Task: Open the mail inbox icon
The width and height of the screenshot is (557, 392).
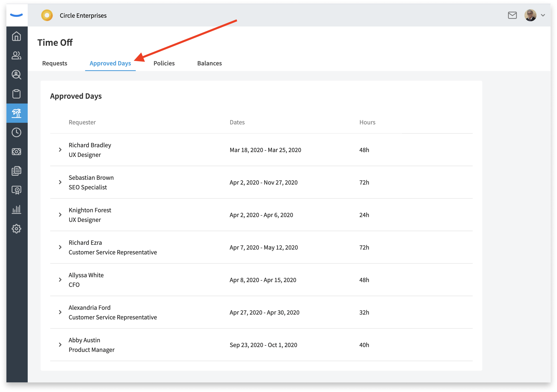Action: pos(512,15)
